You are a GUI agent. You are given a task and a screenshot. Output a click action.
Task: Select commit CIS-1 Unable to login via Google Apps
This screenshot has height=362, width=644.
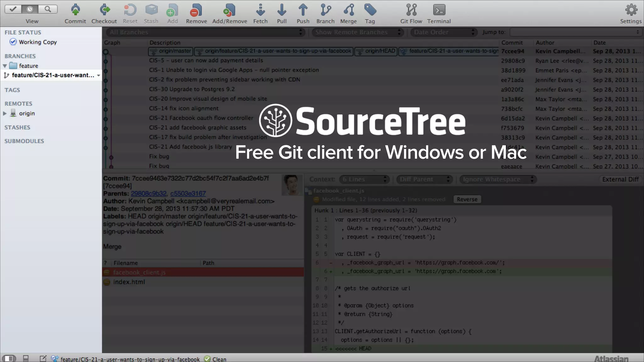coord(234,70)
